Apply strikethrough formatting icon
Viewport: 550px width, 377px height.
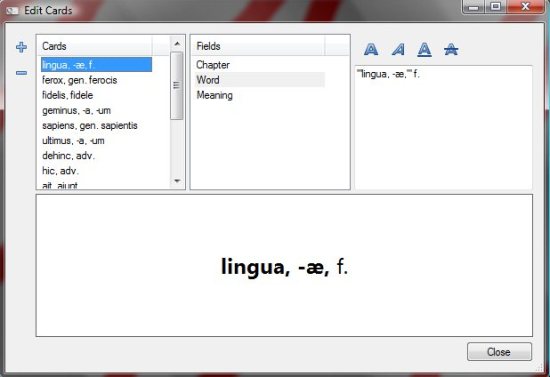click(451, 49)
